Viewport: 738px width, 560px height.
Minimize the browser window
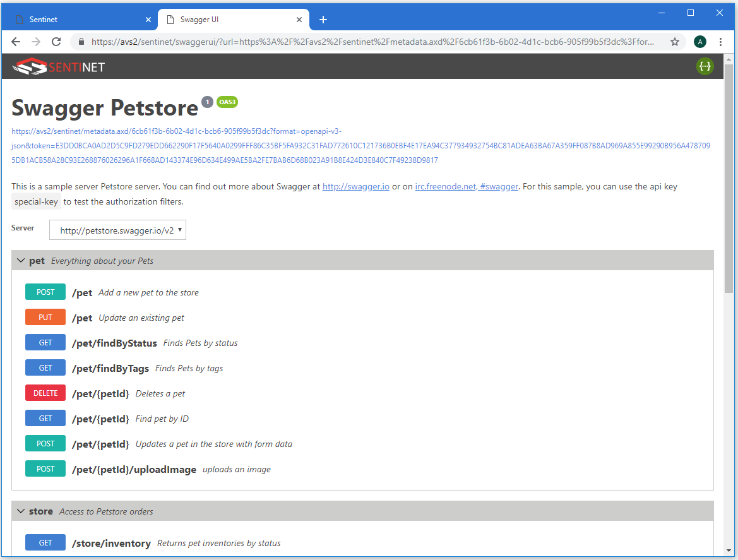click(661, 13)
